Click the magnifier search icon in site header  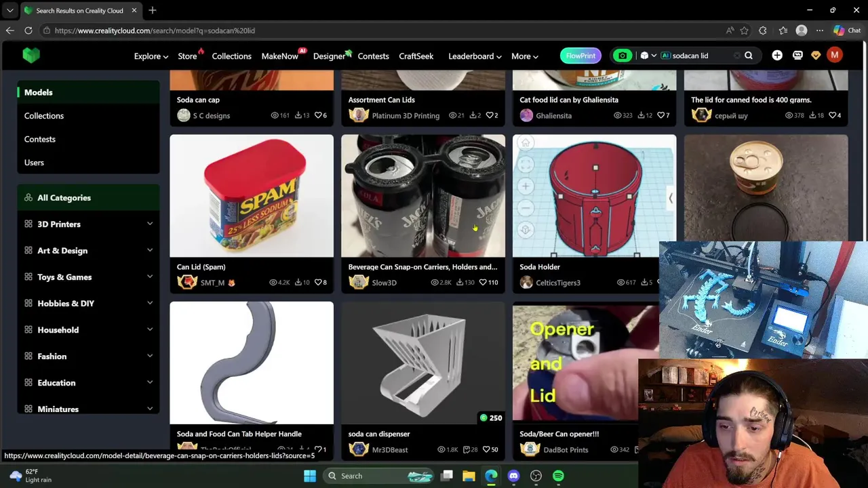tap(749, 56)
